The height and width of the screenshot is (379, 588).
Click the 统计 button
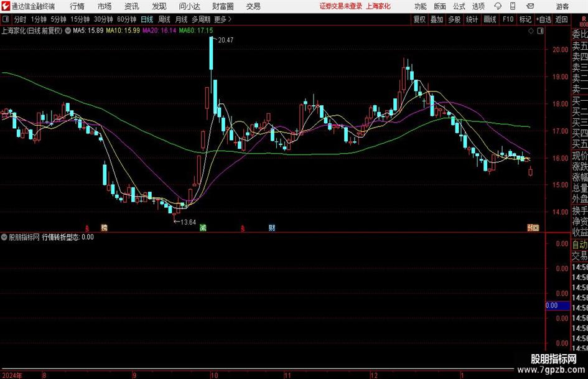[x=472, y=19]
